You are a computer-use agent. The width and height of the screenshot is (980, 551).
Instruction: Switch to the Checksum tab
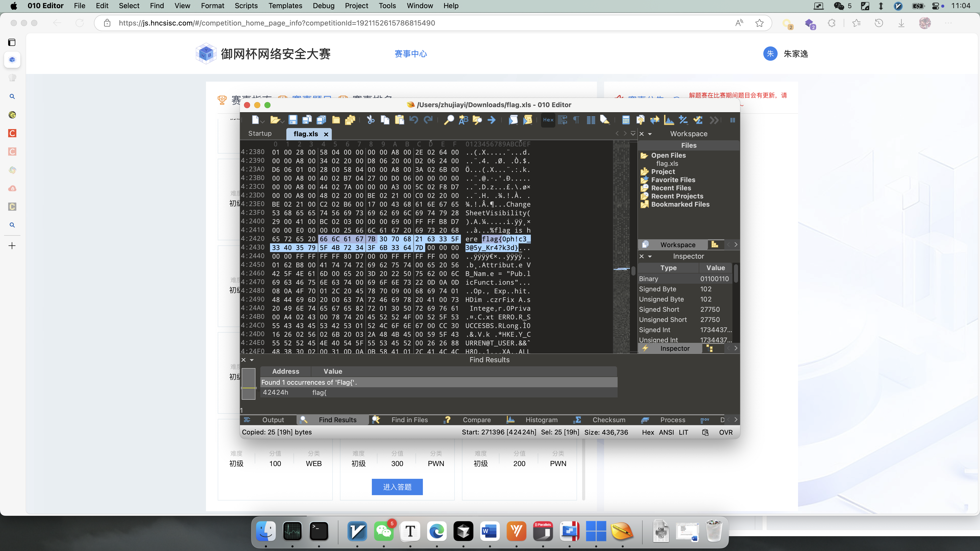tap(609, 420)
